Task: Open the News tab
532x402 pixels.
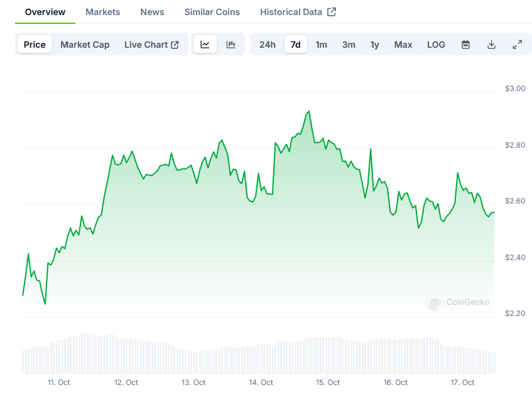Action: coord(153,12)
